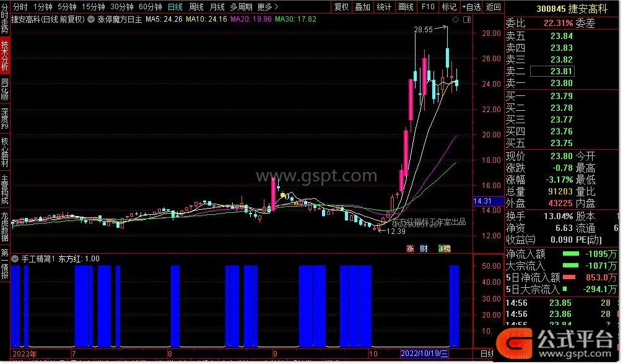
Task: Click the 换手 value 13.04%
Action: tap(558, 217)
